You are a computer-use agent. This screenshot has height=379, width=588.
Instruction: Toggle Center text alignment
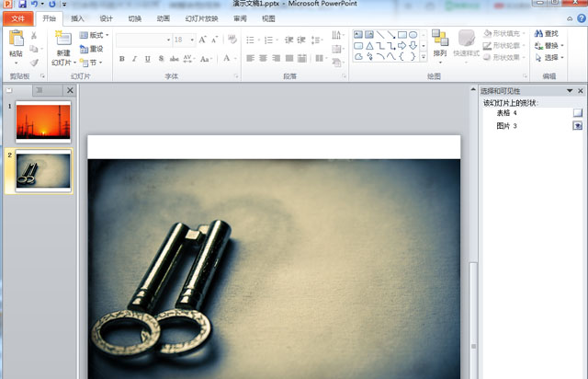coord(264,58)
